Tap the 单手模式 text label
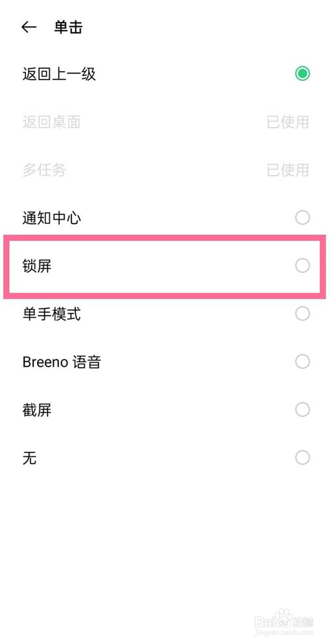 [52, 314]
